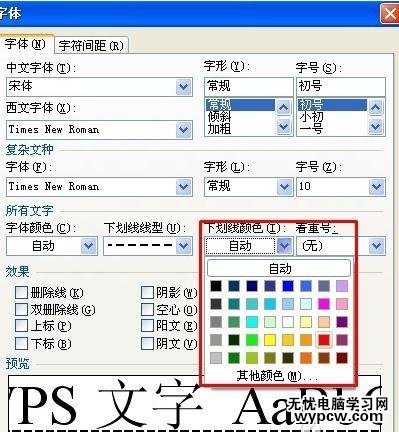This screenshot has height=432, width=399.
Task: Enable the 双删除线(G) checkbox
Action: point(21,310)
